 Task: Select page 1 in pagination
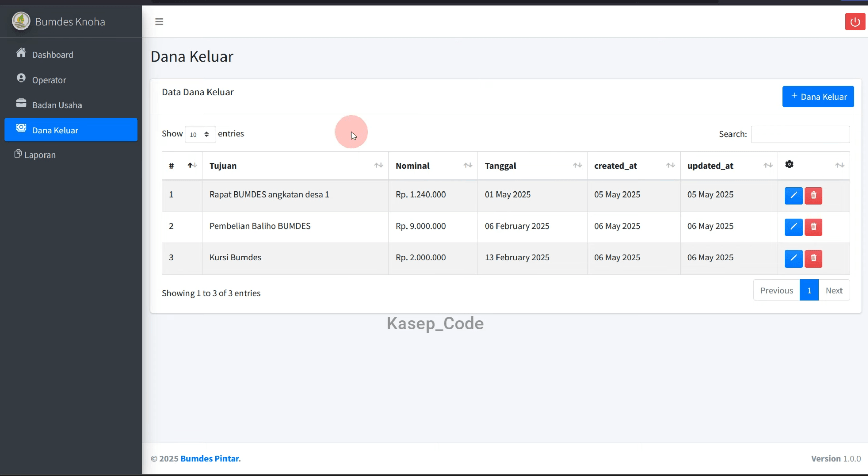(809, 290)
